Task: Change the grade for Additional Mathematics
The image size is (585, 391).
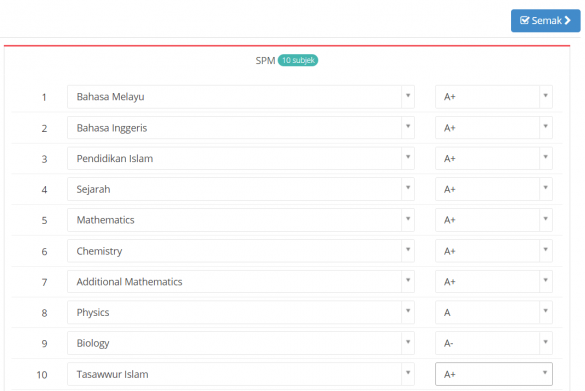Action: (x=494, y=281)
